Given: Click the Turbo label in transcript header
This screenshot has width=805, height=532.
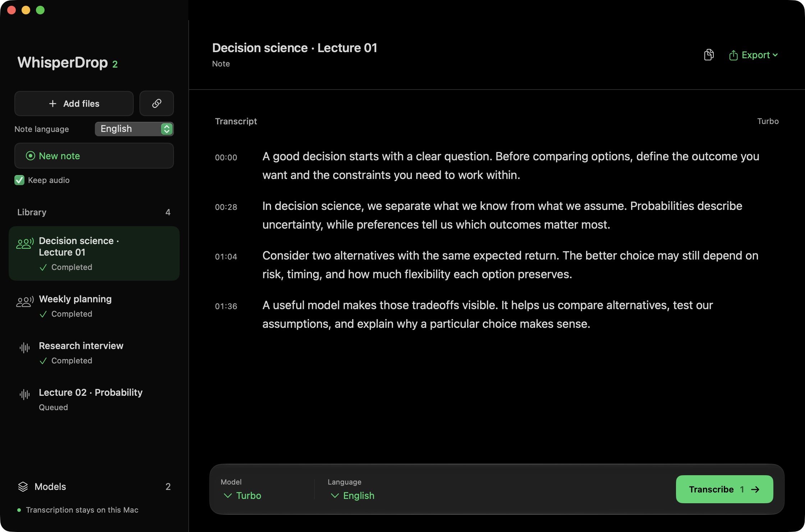Looking at the screenshot, I should (x=768, y=121).
